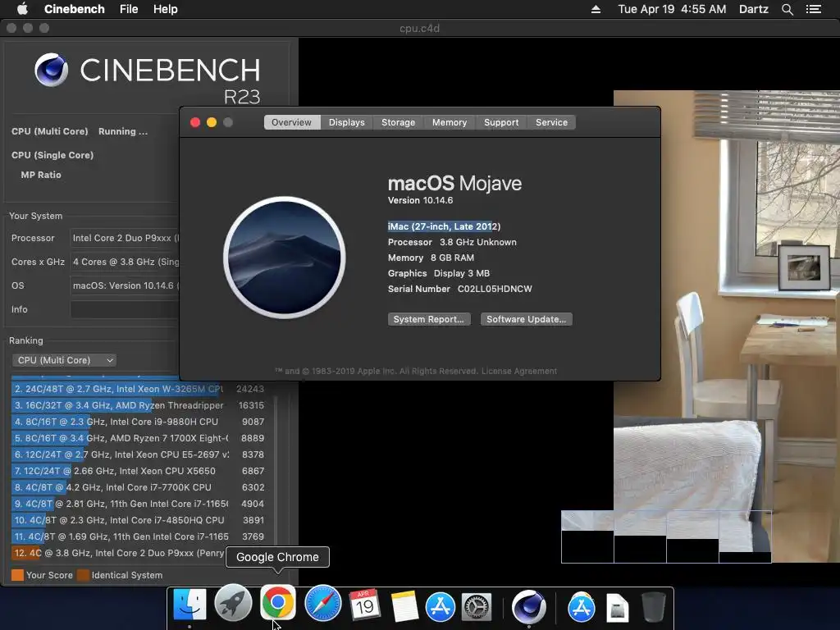Screen dimensions: 840x630
Task: Select the Core 2 Duo P9xxx ranking row
Action: click(118, 553)
